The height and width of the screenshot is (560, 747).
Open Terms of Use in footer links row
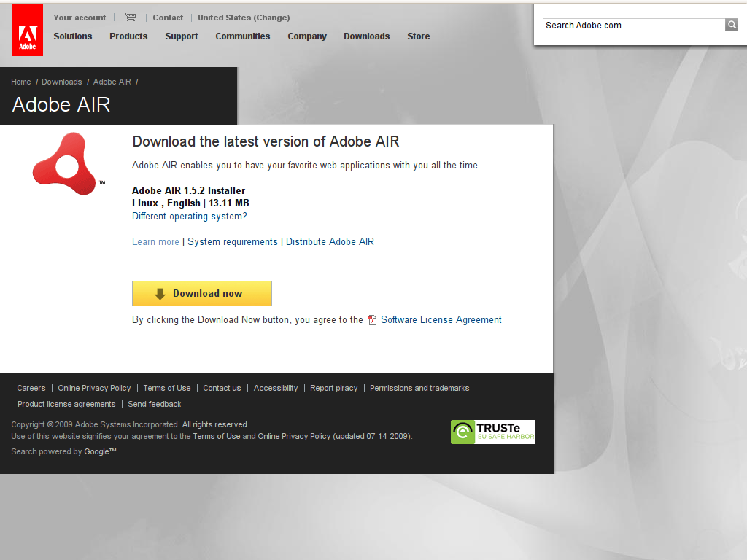tap(167, 388)
